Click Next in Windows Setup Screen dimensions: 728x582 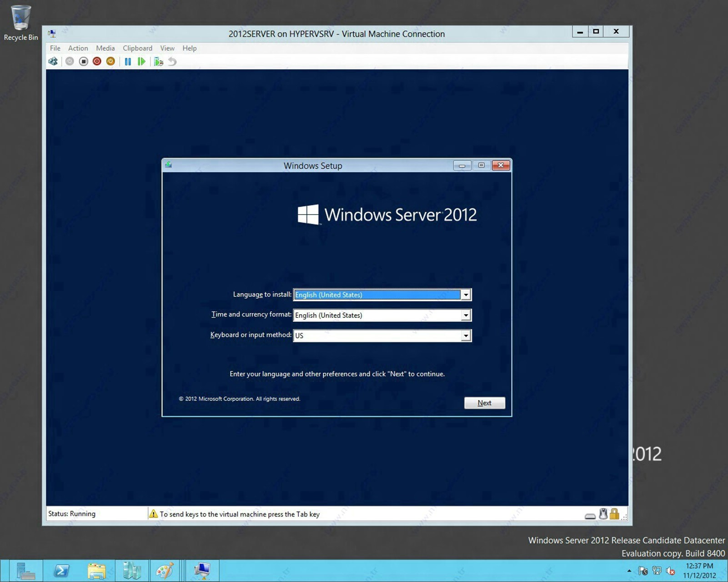(x=484, y=403)
